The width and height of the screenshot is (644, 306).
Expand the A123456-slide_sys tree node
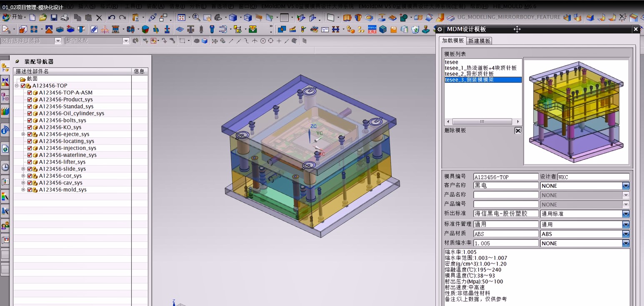(23, 169)
